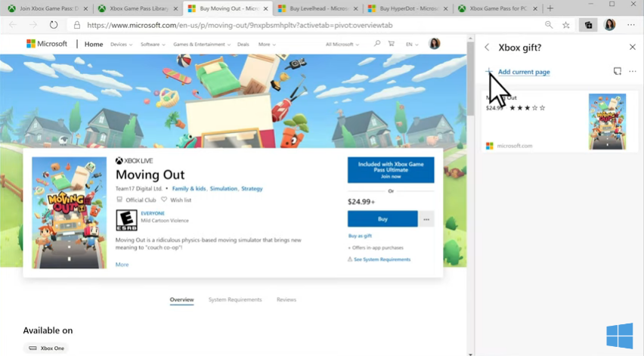This screenshot has width=644, height=356.
Task: Close the Buy Moving Out tab
Action: pyautogui.click(x=266, y=8)
